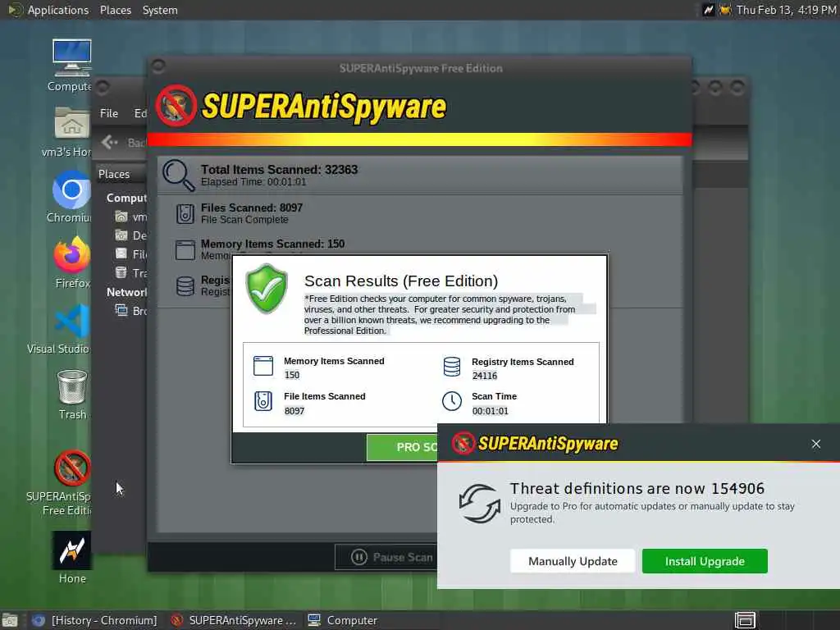Click the Files Scanned: 8097 text
840x630 pixels.
[x=252, y=208]
